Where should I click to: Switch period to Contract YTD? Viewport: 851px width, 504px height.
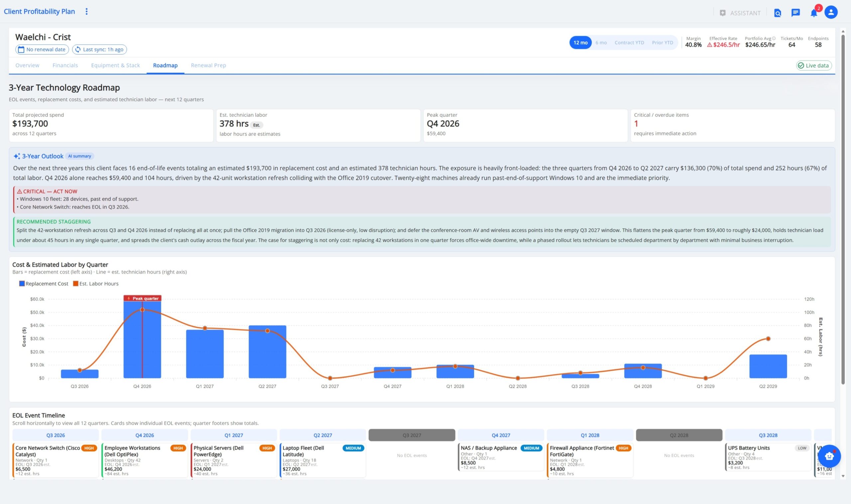click(x=629, y=43)
